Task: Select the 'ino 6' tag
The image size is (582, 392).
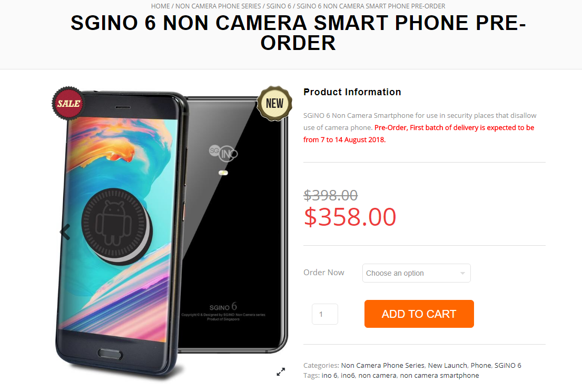Action: 329,375
